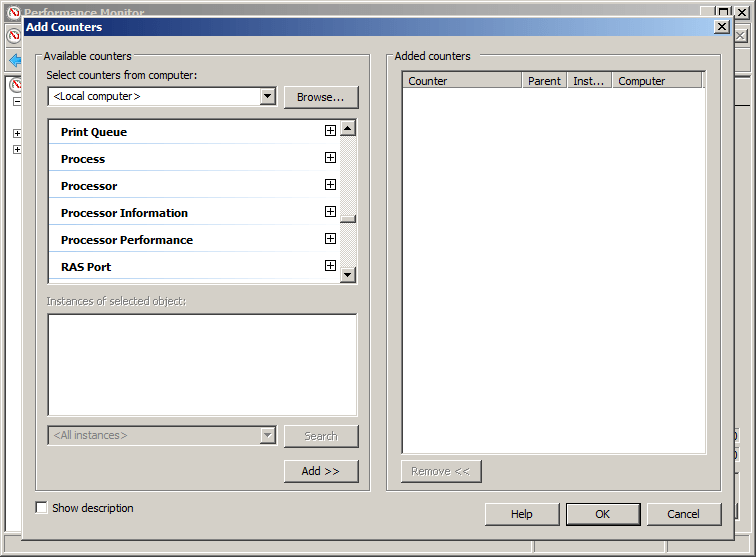Click the Browse button
The image size is (756, 557).
click(321, 97)
